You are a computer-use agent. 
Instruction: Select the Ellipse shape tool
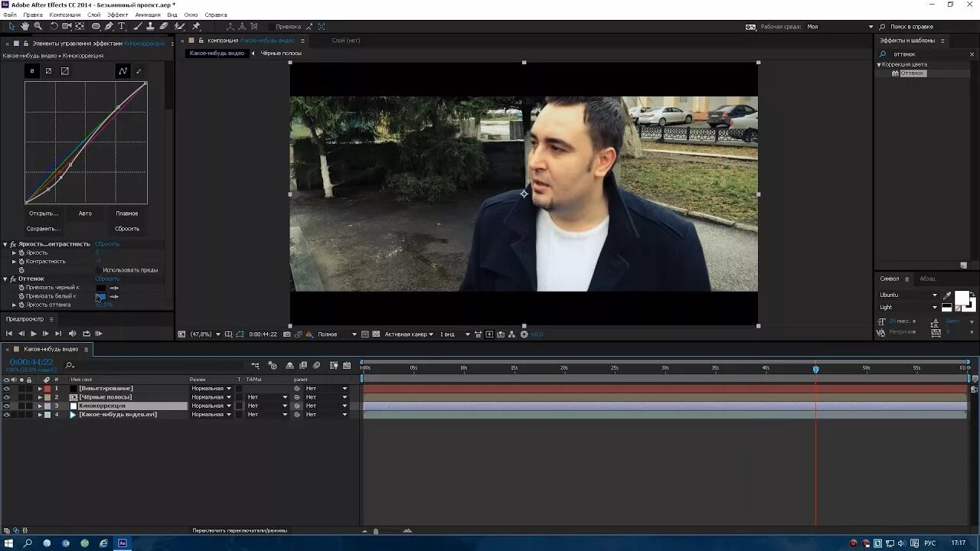(x=96, y=26)
